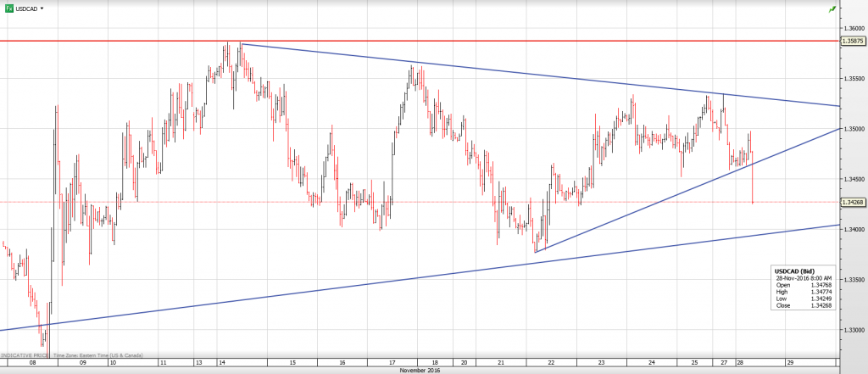Click date 17 on the time axis
Screen dimensions: 868x374
tap(392, 363)
